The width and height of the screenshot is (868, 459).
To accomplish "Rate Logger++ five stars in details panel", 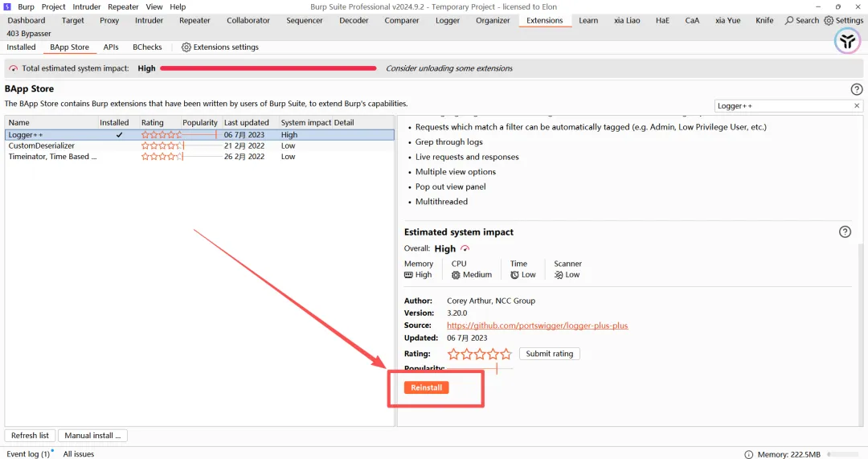I will coord(506,354).
